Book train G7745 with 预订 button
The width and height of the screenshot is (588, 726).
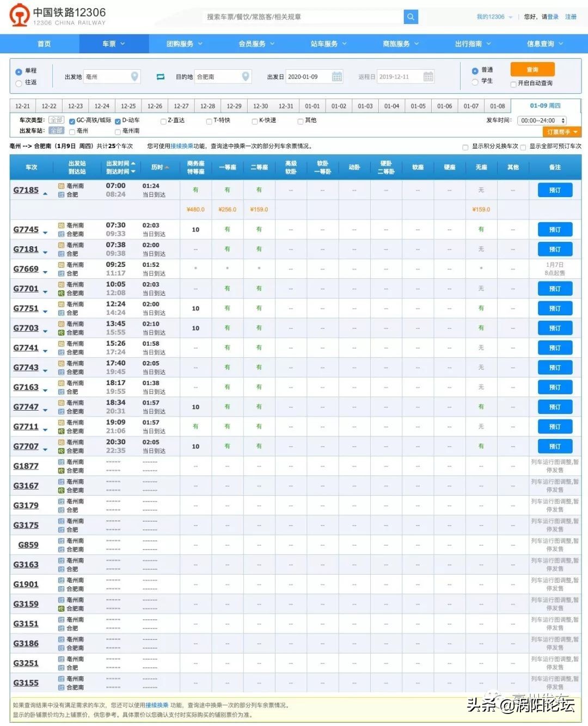[x=554, y=230]
